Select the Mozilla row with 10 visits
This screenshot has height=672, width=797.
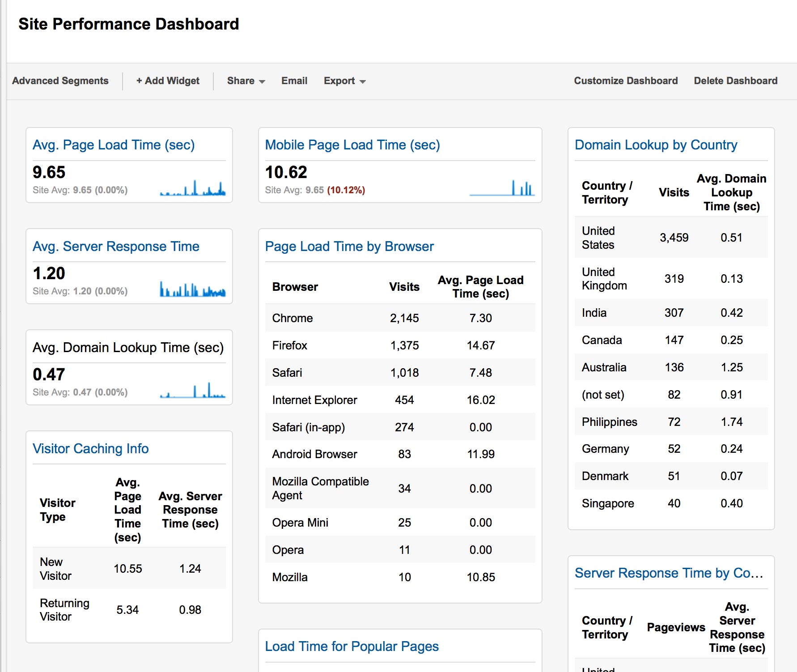pyautogui.click(x=400, y=577)
